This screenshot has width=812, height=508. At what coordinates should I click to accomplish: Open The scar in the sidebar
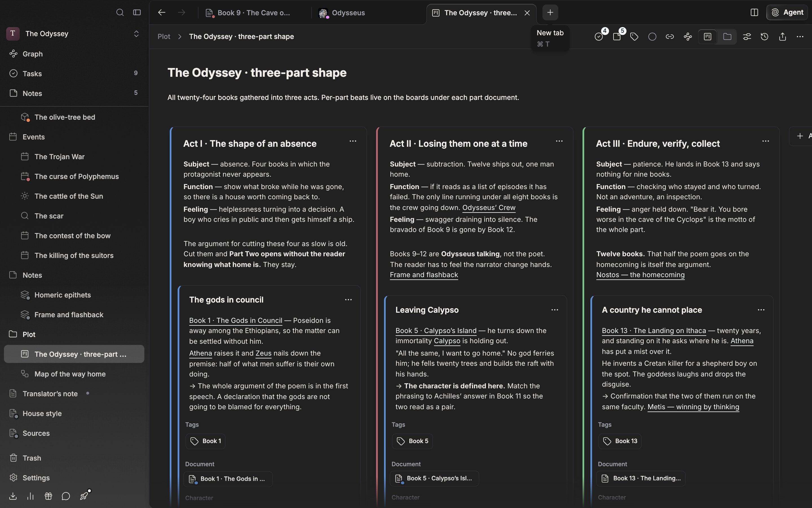click(x=74, y=216)
